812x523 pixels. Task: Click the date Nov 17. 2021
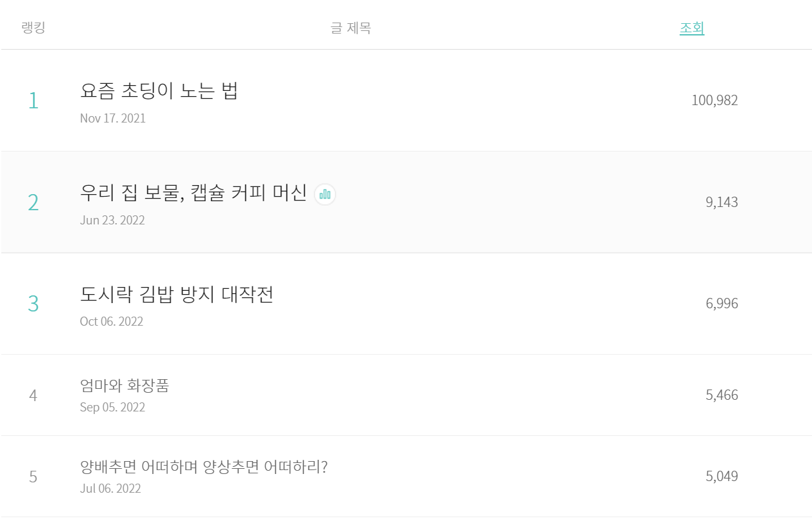[x=112, y=119]
